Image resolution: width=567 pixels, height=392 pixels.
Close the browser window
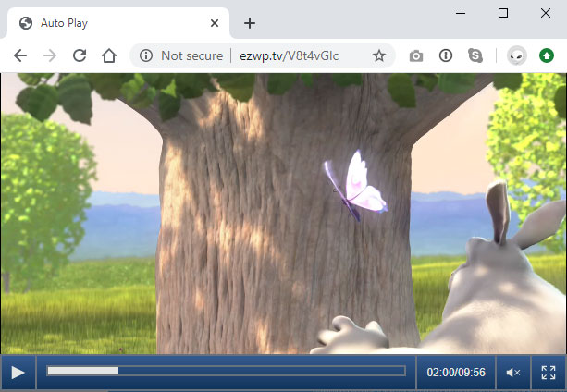(546, 13)
